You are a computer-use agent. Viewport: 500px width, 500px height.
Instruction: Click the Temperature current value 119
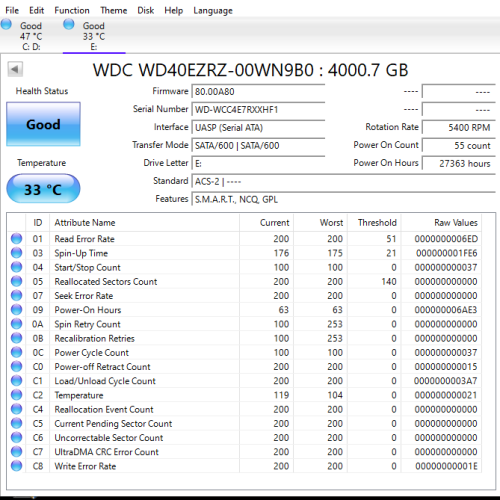281,395
